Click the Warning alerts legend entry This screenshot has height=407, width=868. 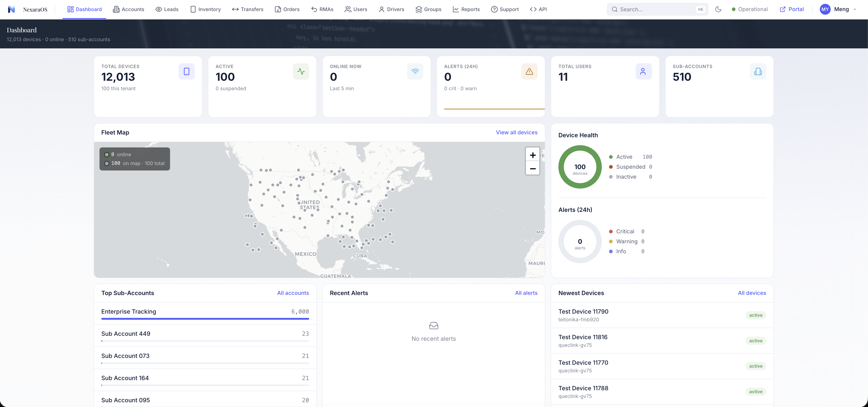point(627,241)
